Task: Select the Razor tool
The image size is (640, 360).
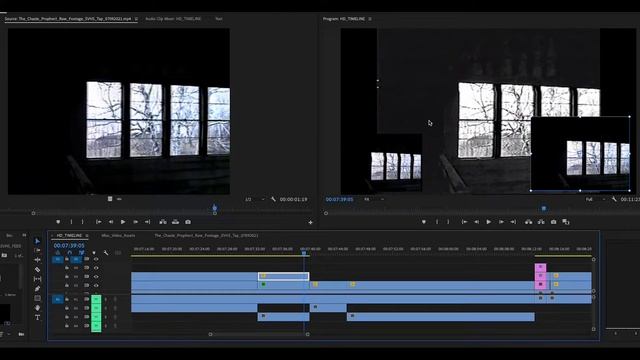Action: coord(37,269)
